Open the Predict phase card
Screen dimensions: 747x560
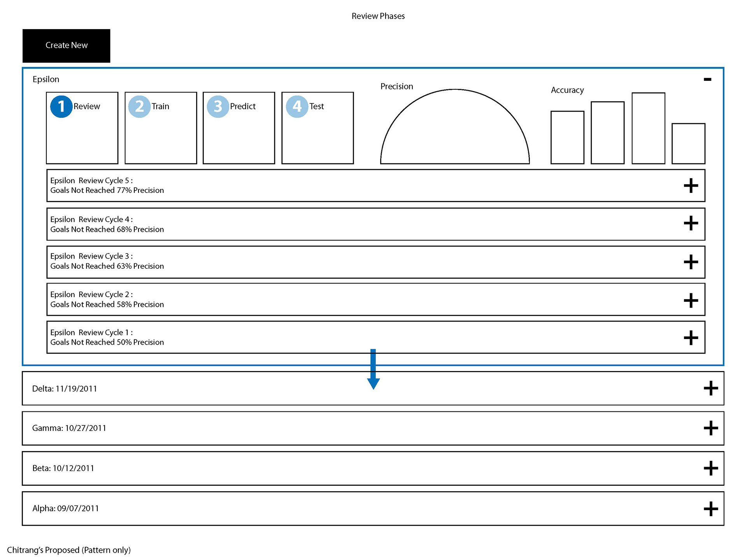(239, 128)
